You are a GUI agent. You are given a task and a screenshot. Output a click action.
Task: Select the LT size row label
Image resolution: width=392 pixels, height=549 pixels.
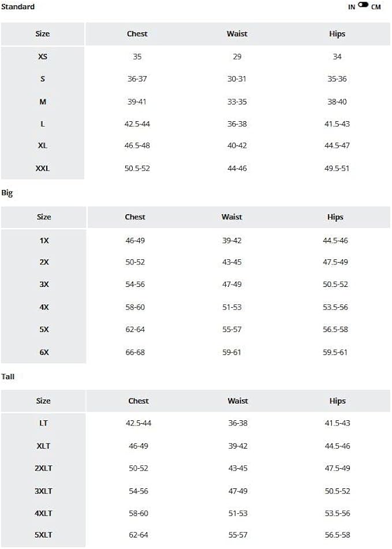(x=43, y=423)
